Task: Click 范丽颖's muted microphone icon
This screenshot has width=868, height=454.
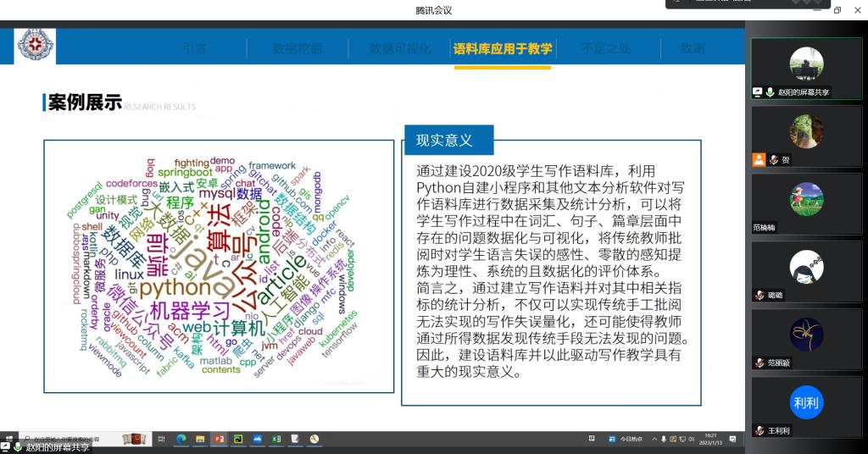Action: coord(760,363)
